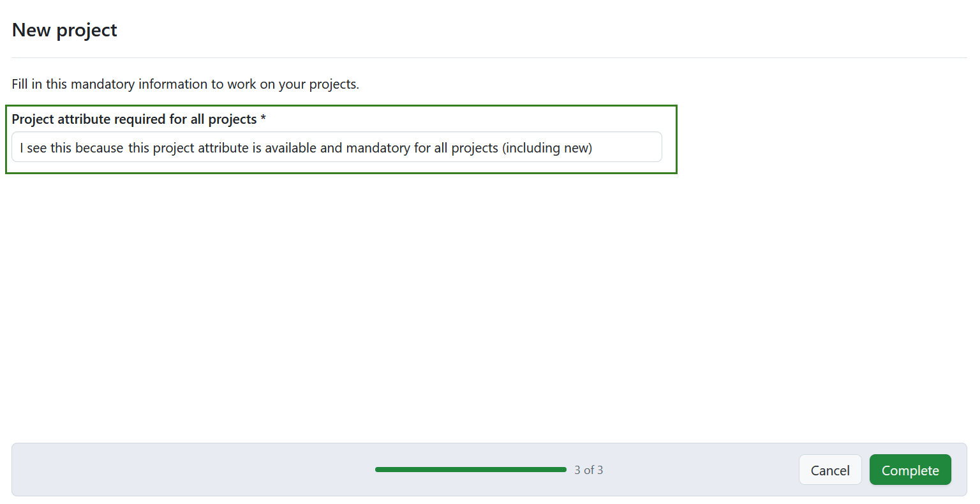Click the 'New project' page heading
Screen dimensions: 980x504
[64, 29]
